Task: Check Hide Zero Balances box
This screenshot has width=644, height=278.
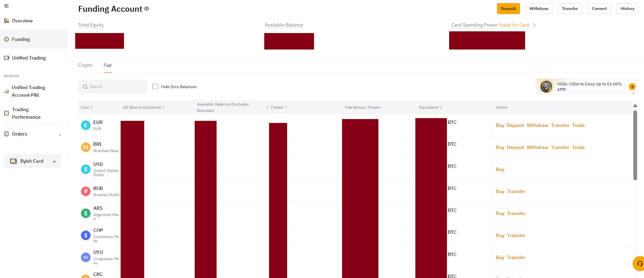Action: (x=155, y=86)
